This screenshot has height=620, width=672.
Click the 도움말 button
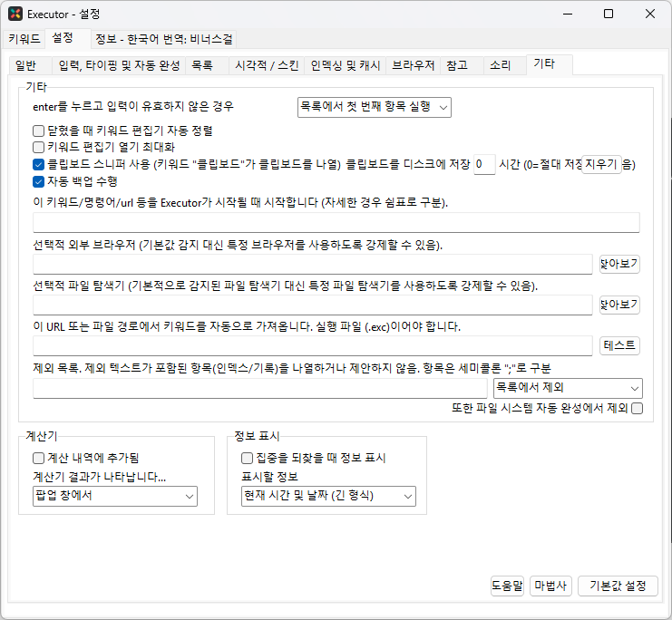click(x=508, y=586)
